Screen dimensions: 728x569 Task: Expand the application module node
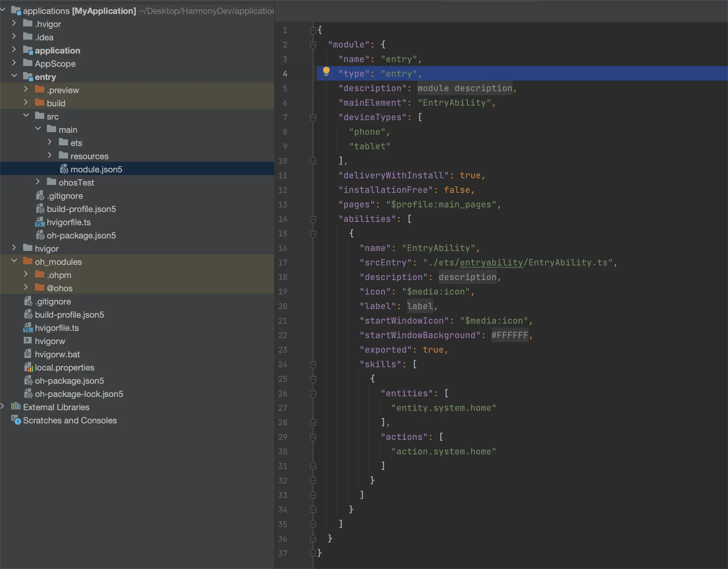(14, 50)
